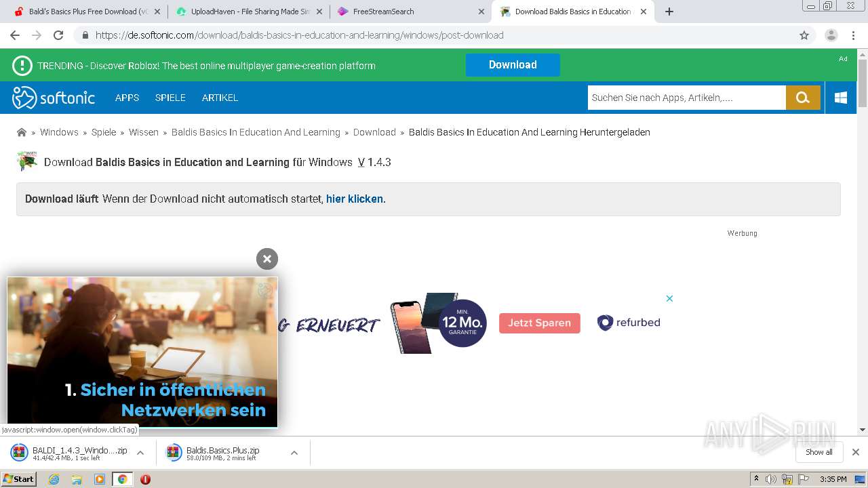
Task: Open the Download breadcrumb link
Action: [374, 132]
